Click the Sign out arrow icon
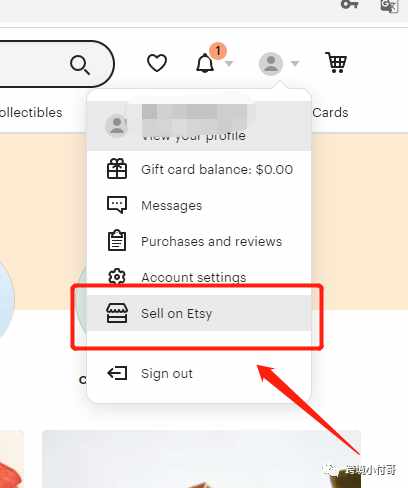 click(117, 373)
